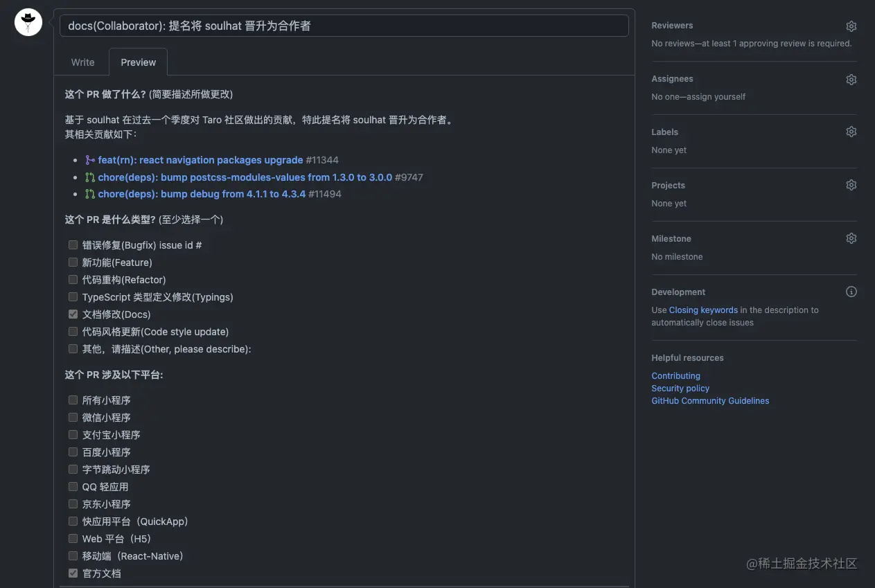Check the 京东小程序 checkbox
Viewport: 875px width, 588px height.
[73, 504]
